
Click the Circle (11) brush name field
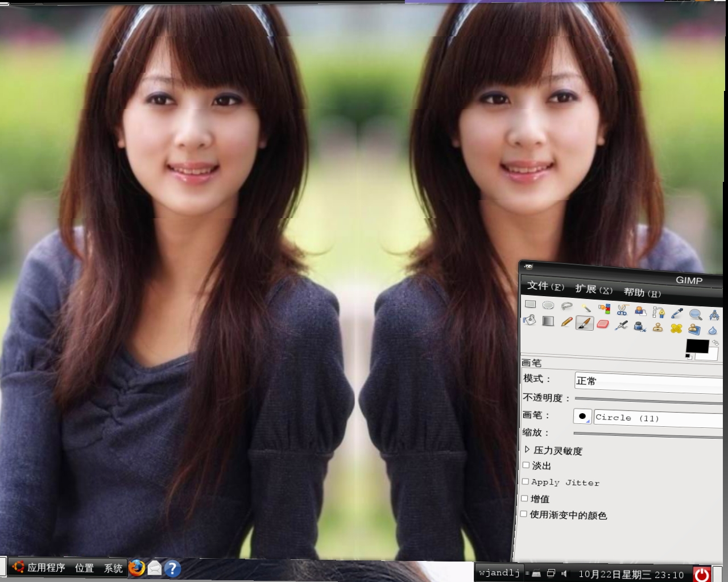tap(658, 419)
